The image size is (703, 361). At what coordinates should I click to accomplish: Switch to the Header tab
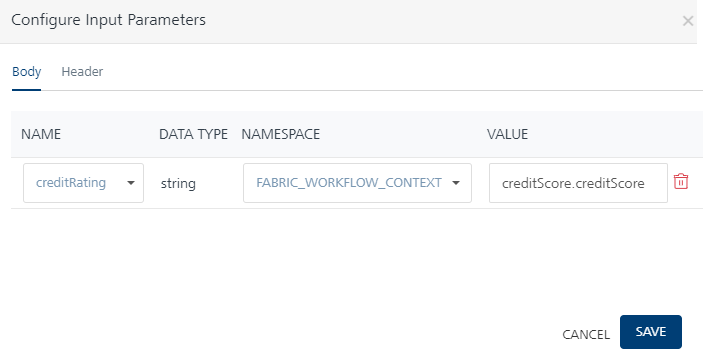[82, 72]
